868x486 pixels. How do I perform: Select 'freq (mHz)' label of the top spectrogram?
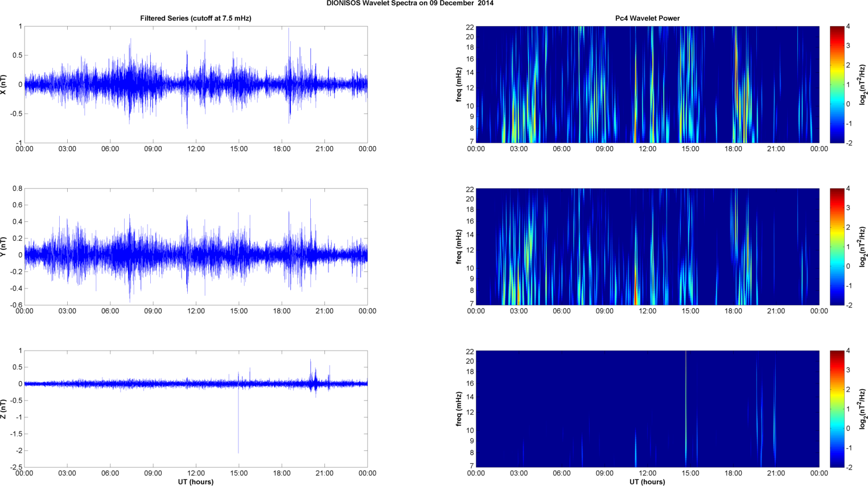(x=459, y=84)
